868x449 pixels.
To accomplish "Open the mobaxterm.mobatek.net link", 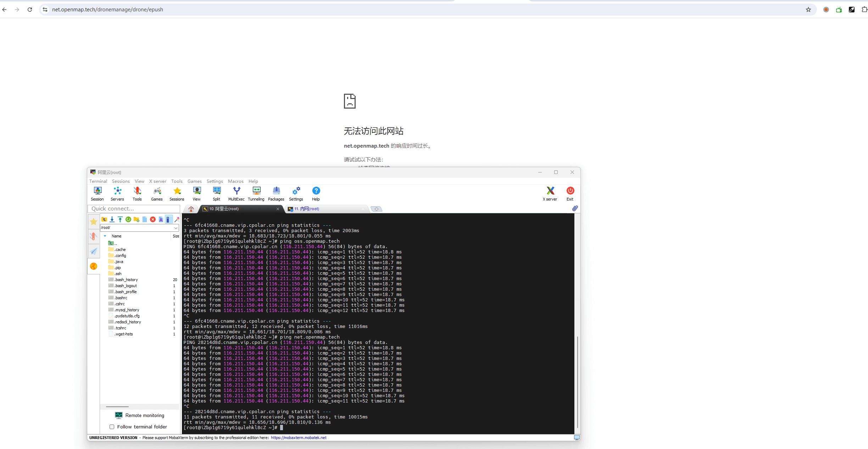I will click(299, 438).
